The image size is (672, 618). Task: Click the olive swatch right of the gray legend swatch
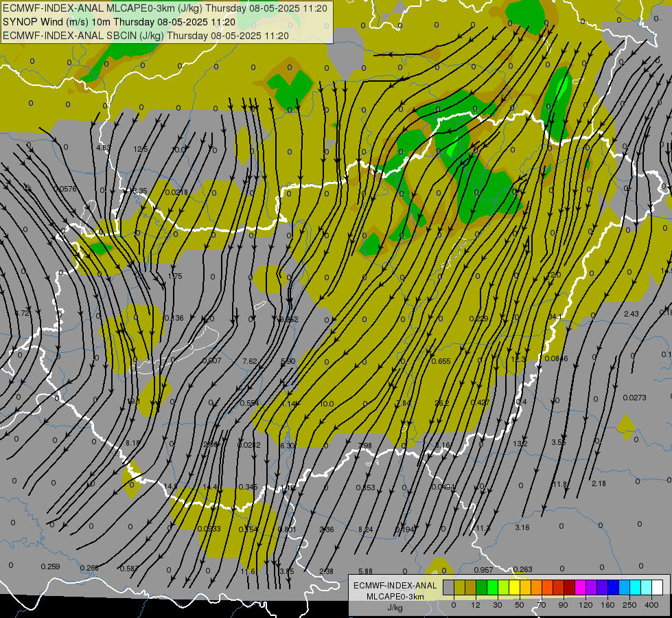click(x=459, y=588)
